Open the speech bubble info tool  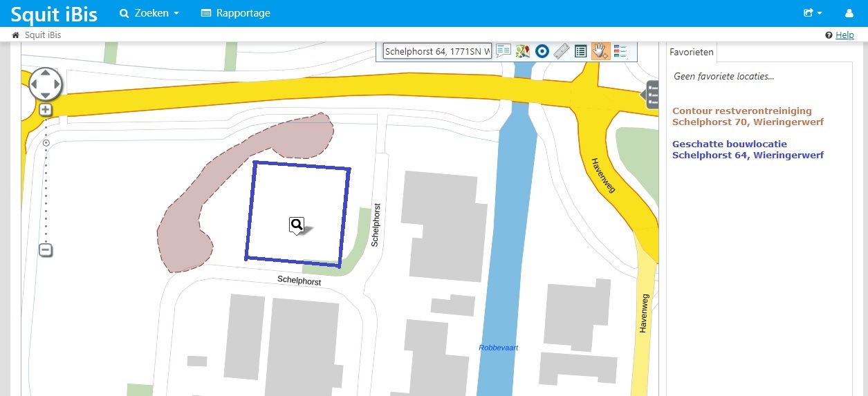[503, 51]
